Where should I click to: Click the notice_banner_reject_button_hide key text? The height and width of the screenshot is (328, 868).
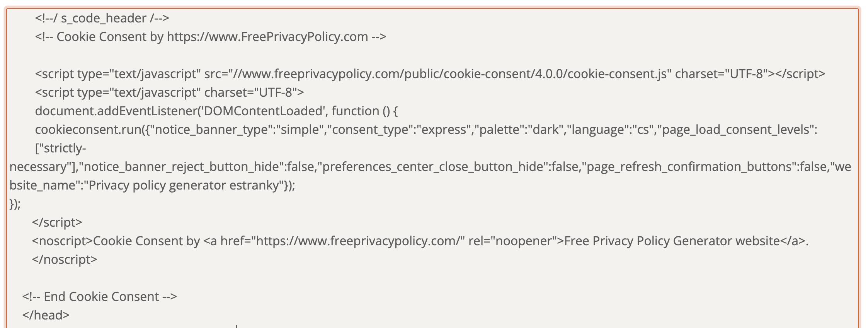coord(182,167)
